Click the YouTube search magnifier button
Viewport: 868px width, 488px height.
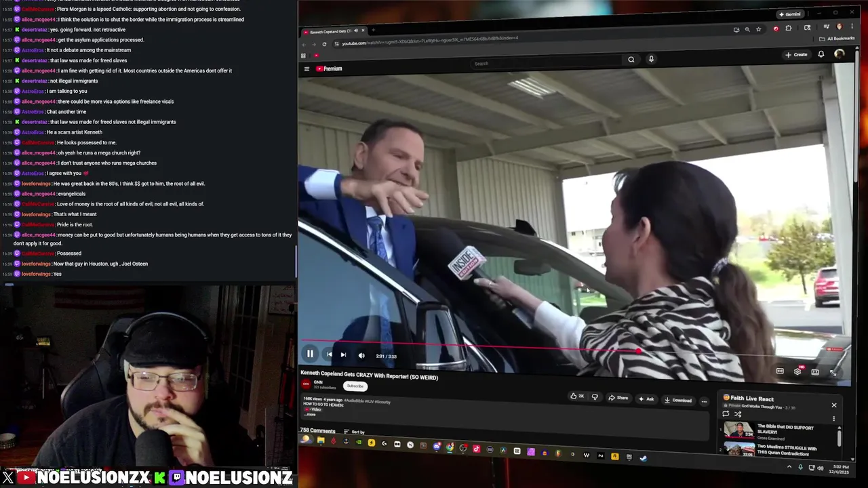[x=631, y=59]
